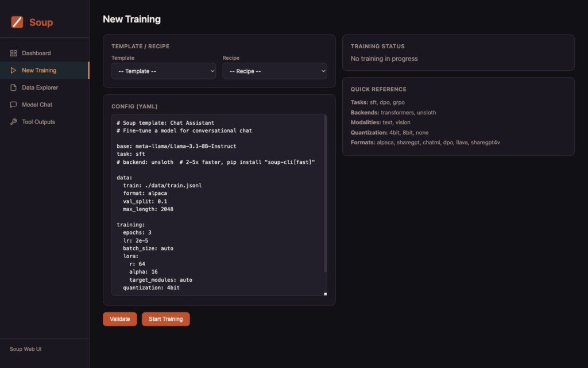Image resolution: width=588 pixels, height=368 pixels.
Task: Click Start Training button
Action: pyautogui.click(x=166, y=319)
